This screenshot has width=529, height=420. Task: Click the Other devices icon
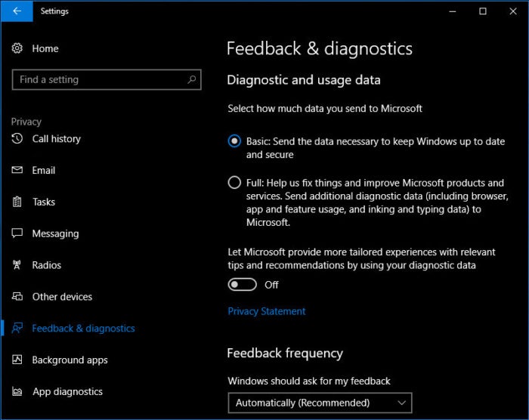point(17,296)
